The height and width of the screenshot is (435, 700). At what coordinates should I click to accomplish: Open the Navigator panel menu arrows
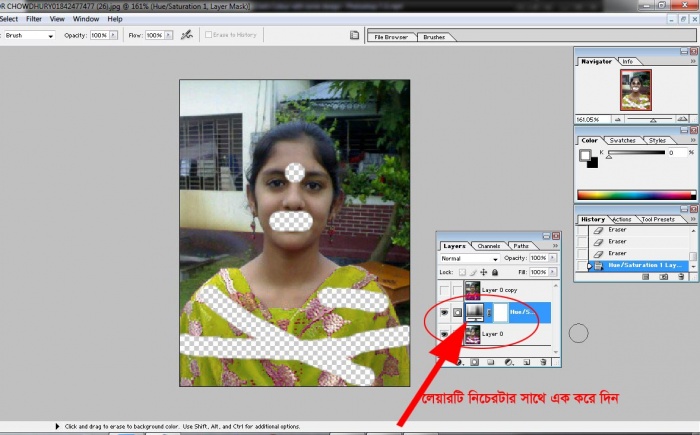pos(693,61)
